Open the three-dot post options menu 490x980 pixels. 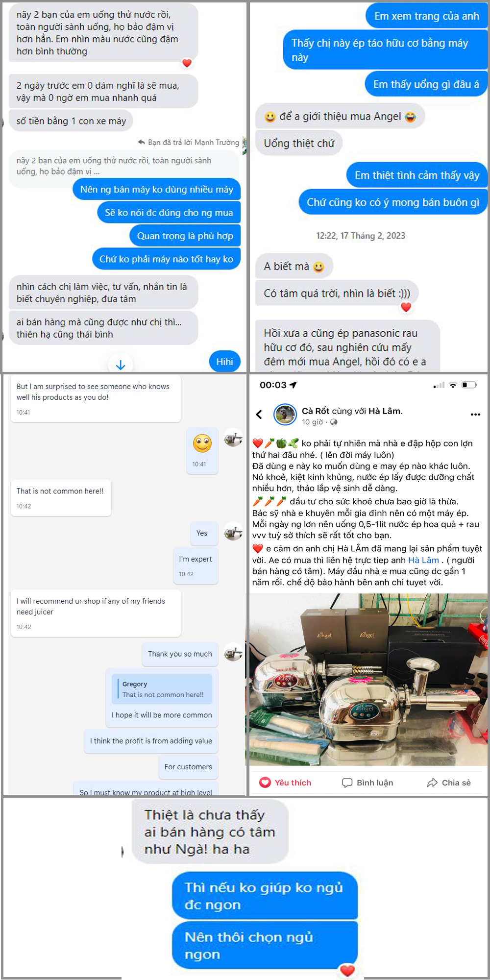point(475,415)
